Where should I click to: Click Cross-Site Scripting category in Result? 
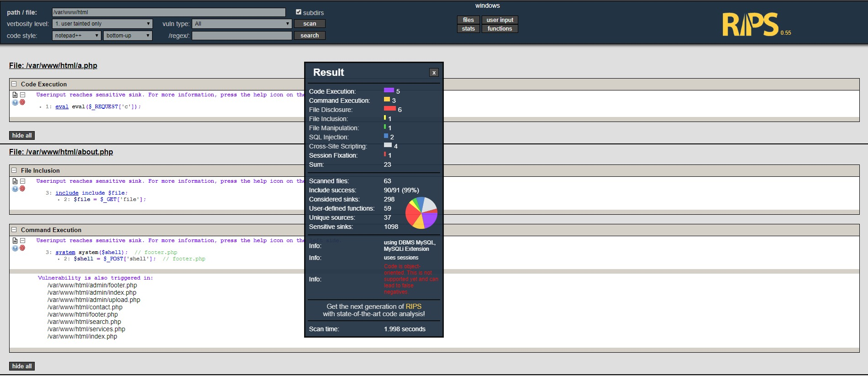[x=338, y=146]
